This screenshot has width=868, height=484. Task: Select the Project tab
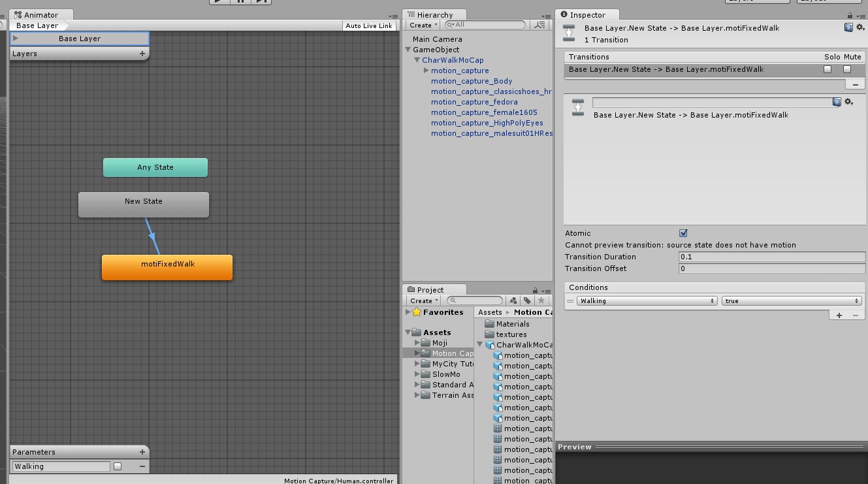430,289
